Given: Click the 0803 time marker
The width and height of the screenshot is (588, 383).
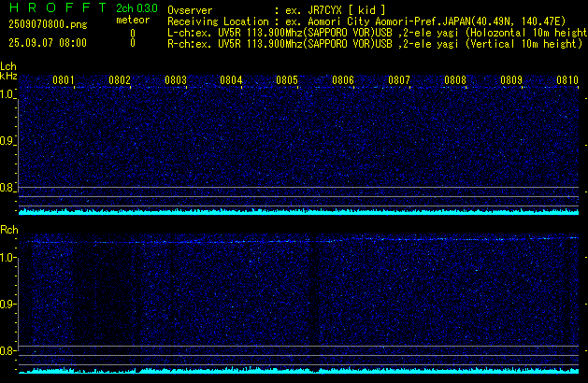Looking at the screenshot, I should [x=176, y=80].
